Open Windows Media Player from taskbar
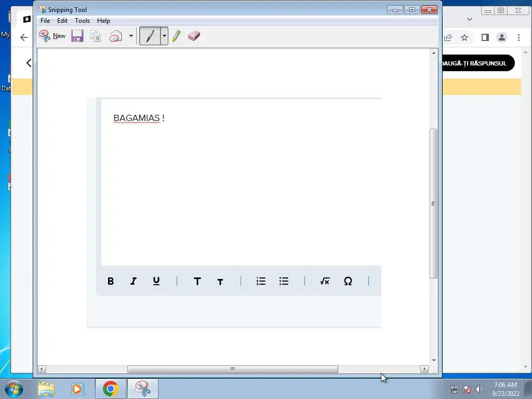 coord(78,389)
